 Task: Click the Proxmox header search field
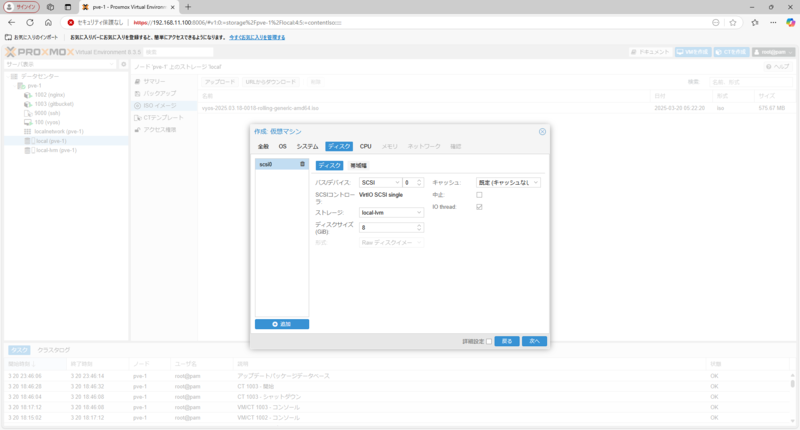(178, 52)
